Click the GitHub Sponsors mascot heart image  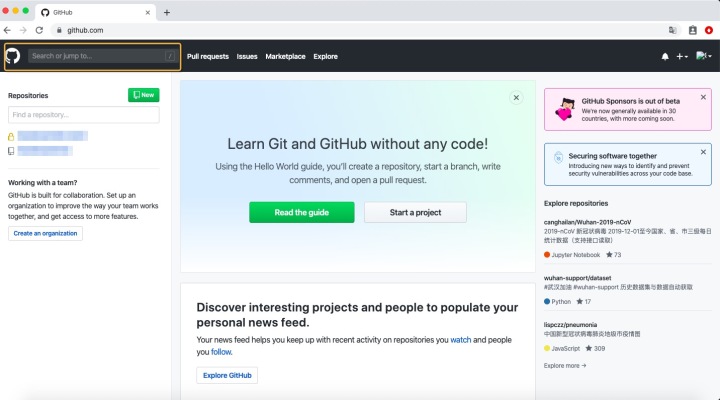tap(565, 109)
